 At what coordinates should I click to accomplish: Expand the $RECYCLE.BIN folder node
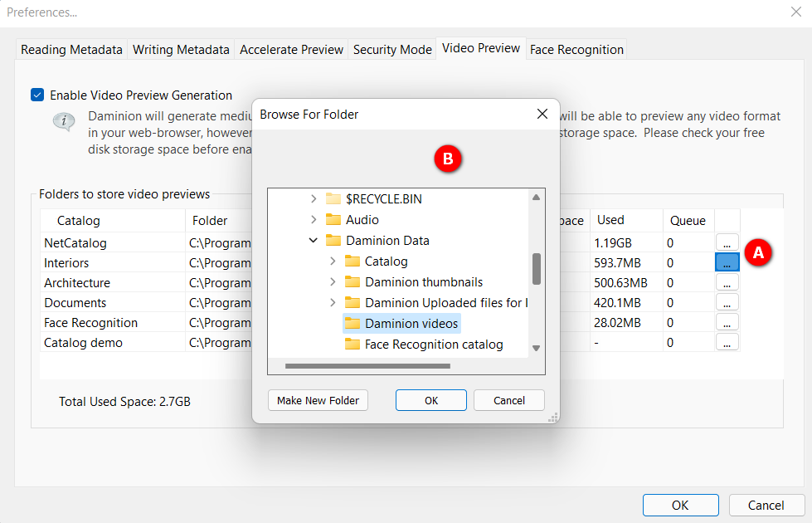(314, 199)
